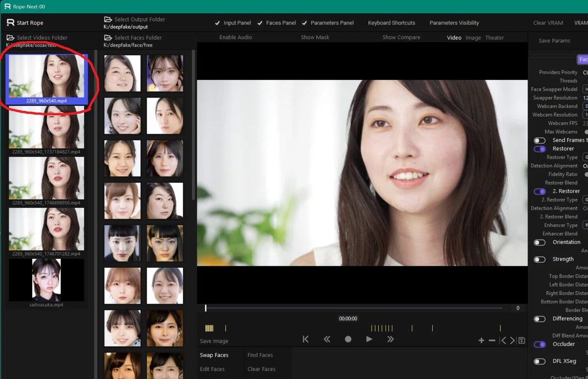Viewport: 588px width, 379px height.
Task: Turn off the Restorer toggle
Action: (x=539, y=149)
